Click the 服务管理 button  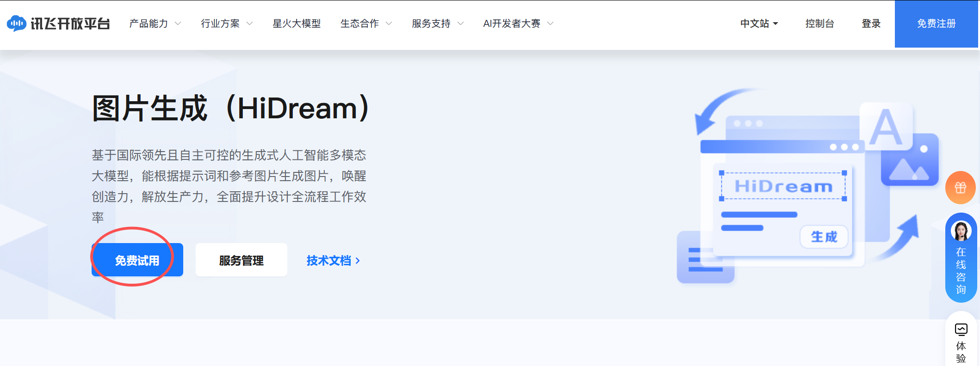(x=242, y=260)
